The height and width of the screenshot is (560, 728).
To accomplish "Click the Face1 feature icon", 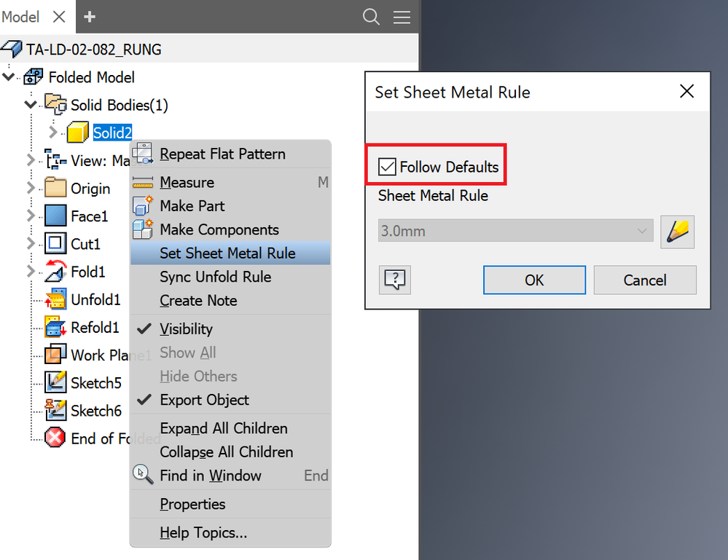I will 55,216.
